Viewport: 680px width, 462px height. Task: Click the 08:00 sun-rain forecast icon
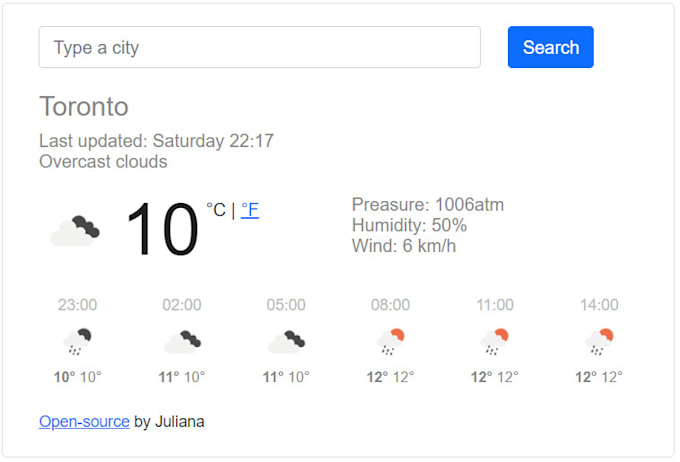(x=390, y=341)
